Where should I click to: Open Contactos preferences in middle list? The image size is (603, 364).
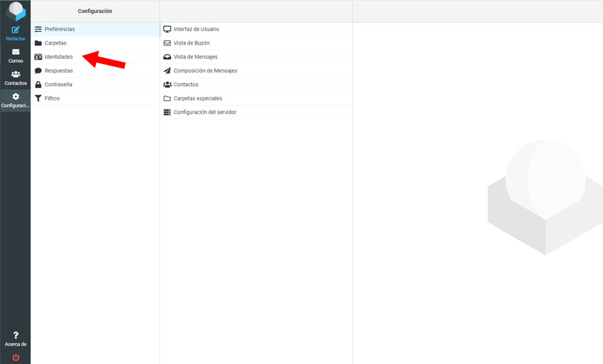pos(256,84)
